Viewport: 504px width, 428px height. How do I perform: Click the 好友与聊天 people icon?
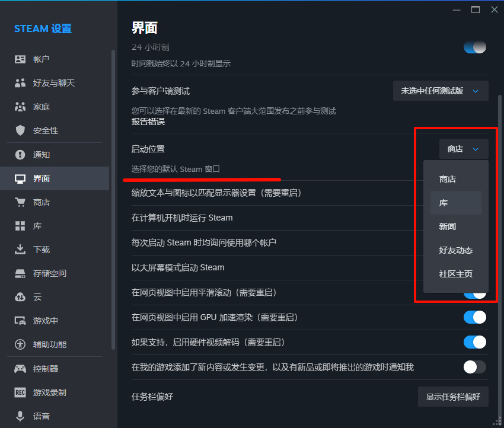pyautogui.click(x=20, y=83)
